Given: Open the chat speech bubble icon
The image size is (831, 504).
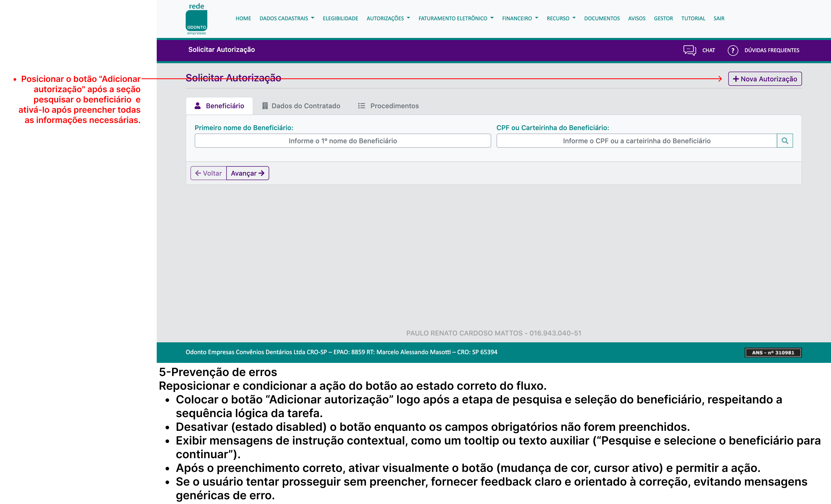Looking at the screenshot, I should pyautogui.click(x=689, y=50).
